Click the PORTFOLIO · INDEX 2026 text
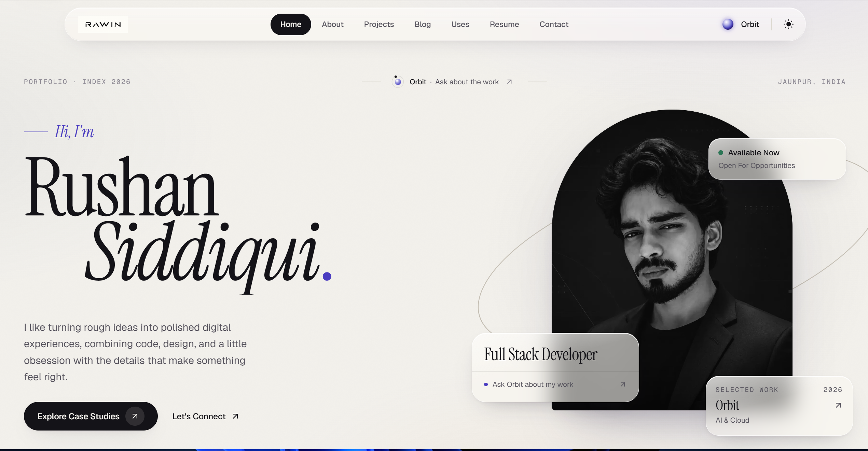 tap(77, 82)
